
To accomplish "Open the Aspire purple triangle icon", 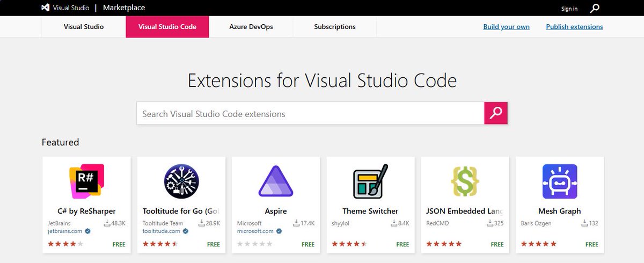I will tap(275, 181).
